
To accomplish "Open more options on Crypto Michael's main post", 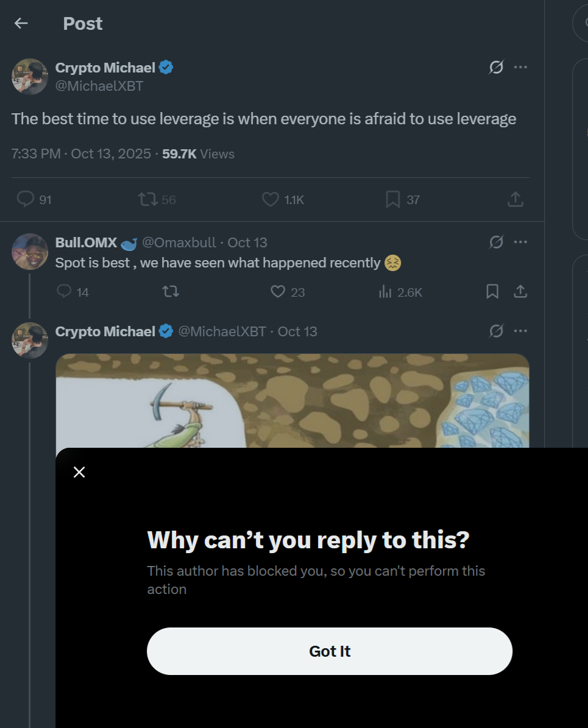I will [x=520, y=68].
